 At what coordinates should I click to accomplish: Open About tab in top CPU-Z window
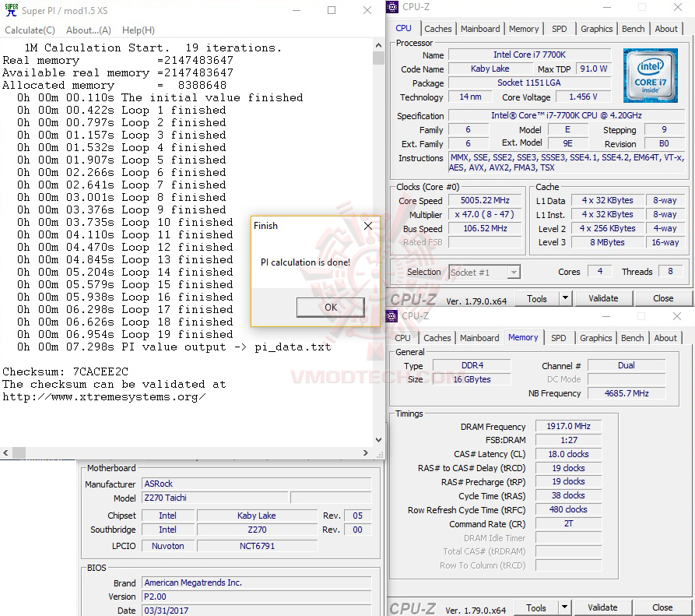pyautogui.click(x=665, y=29)
